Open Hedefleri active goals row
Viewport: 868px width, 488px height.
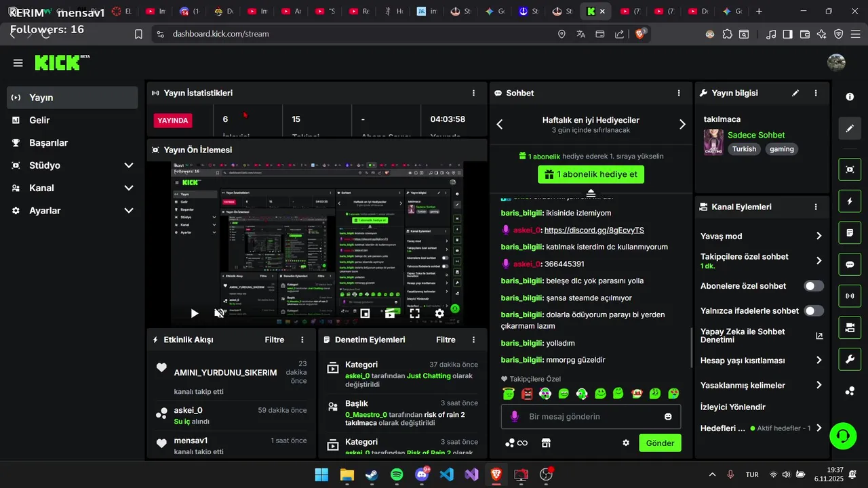point(762,428)
